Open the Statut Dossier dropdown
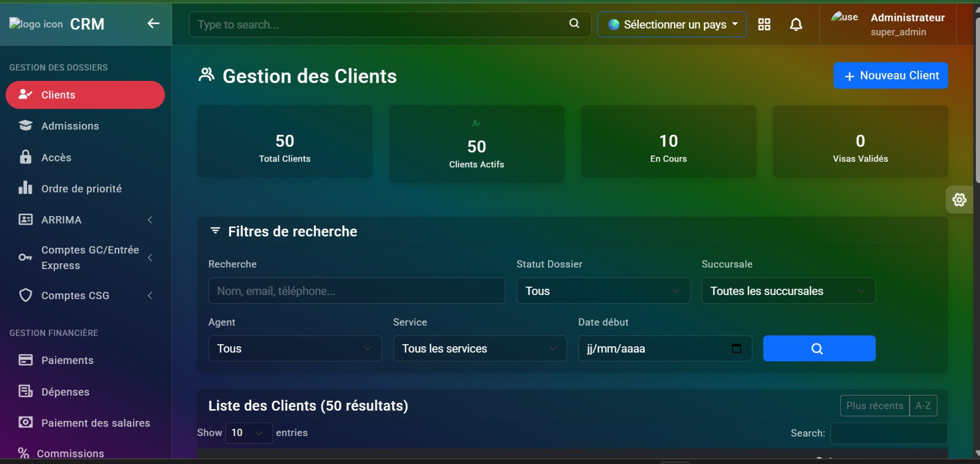Viewport: 980px width, 464px height. click(x=603, y=291)
